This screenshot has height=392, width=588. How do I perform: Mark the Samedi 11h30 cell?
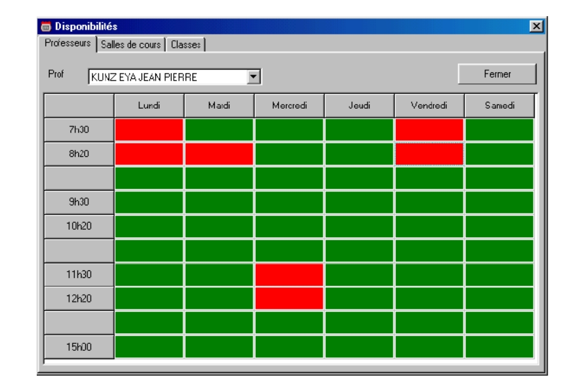[499, 274]
